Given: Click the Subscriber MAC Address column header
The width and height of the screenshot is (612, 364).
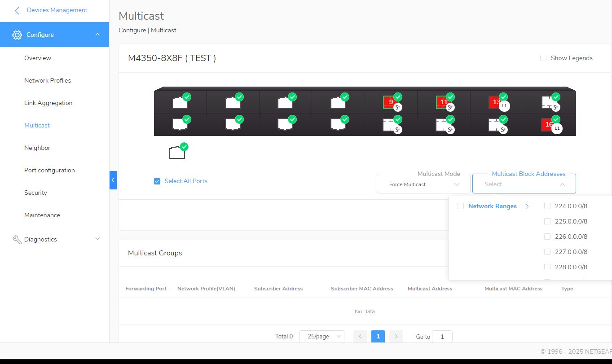Looking at the screenshot, I should [362, 289].
